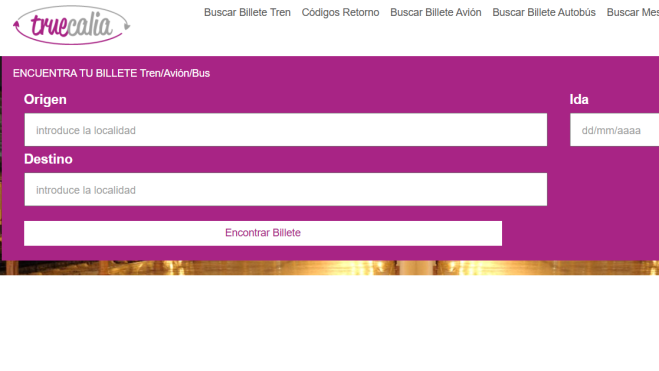Focus the Origen locality input field
Image resolution: width=659 pixels, height=371 pixels.
coord(286,130)
